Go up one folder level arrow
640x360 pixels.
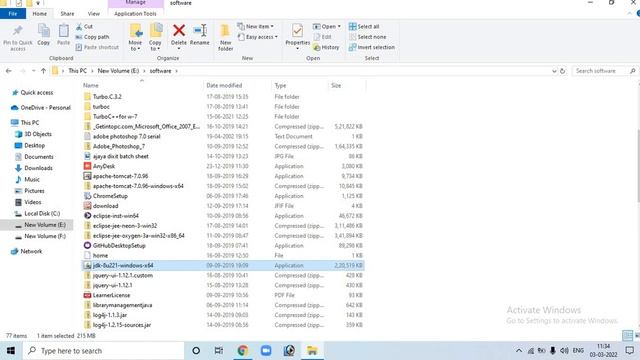(43, 71)
